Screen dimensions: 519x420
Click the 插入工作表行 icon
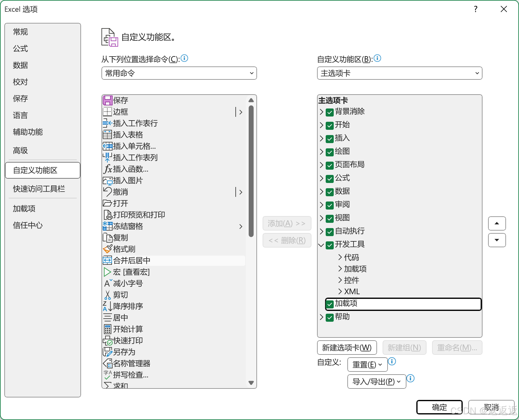pos(107,123)
